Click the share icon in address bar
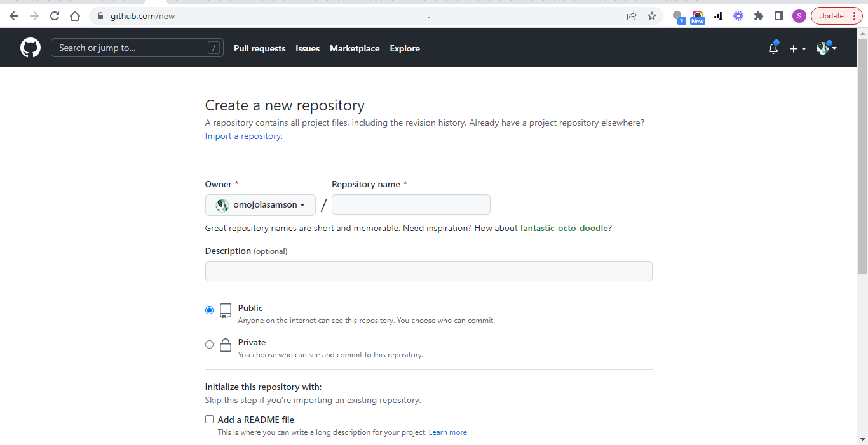The height and width of the screenshot is (445, 868). (x=632, y=16)
